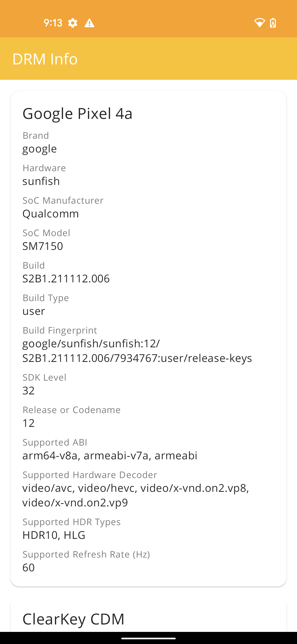Select the Hardware value sunfish

[x=41, y=181]
